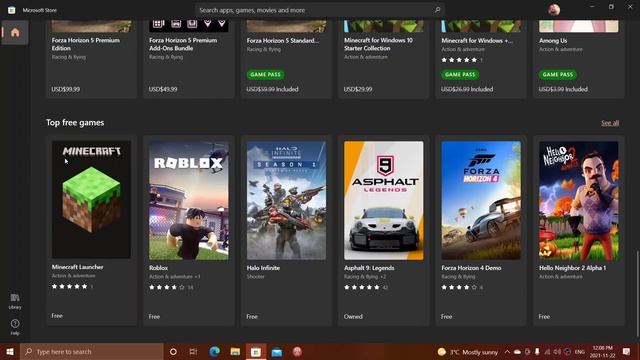Image resolution: width=640 pixels, height=360 pixels.
Task: Open the notification Action Center
Action: click(x=627, y=352)
